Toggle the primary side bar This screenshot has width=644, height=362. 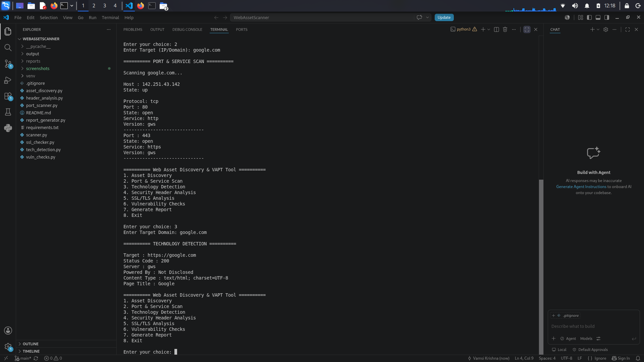(x=589, y=17)
